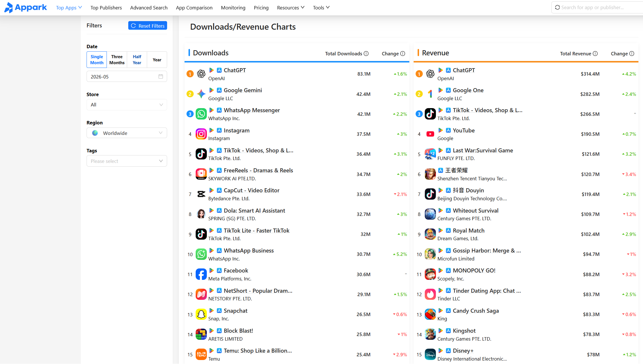Select the Single Month date range
The width and height of the screenshot is (643, 364).
[x=97, y=60]
